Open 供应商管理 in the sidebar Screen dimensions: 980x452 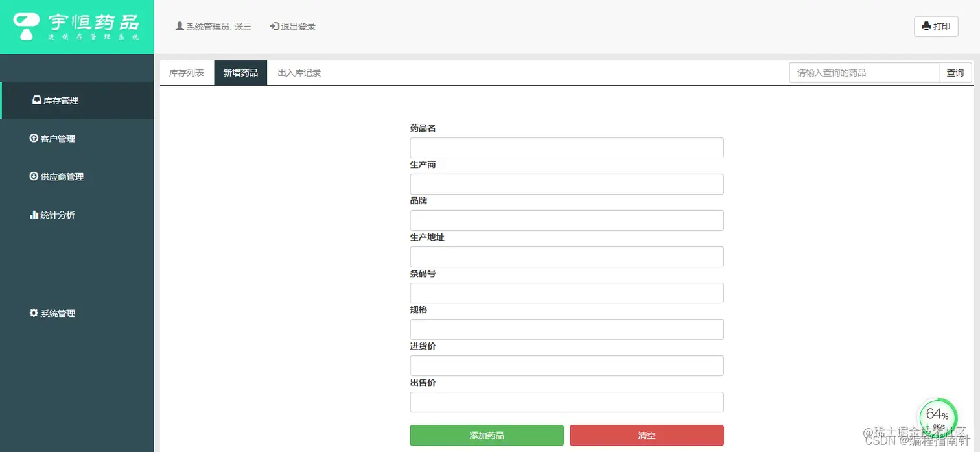tap(77, 176)
